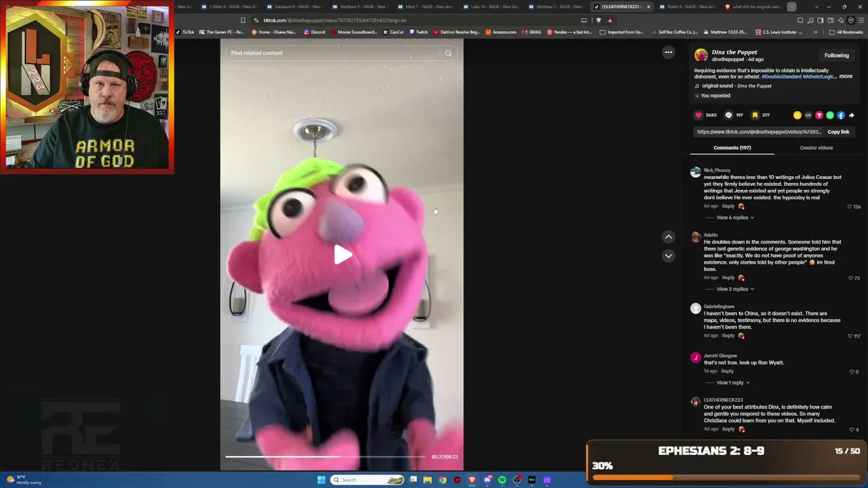Open the Windows Start menu
Image resolution: width=868 pixels, height=488 pixels.
321,480
